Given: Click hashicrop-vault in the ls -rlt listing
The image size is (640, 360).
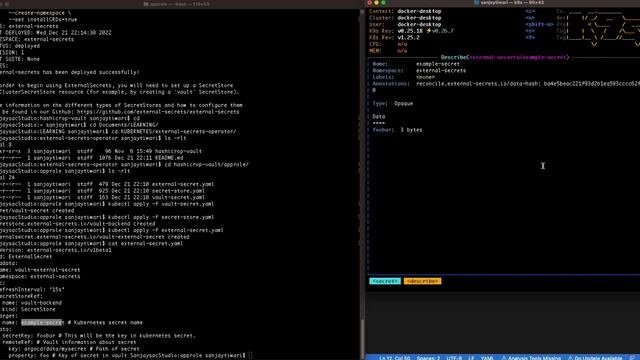Looking at the screenshot, I should coord(177,151).
